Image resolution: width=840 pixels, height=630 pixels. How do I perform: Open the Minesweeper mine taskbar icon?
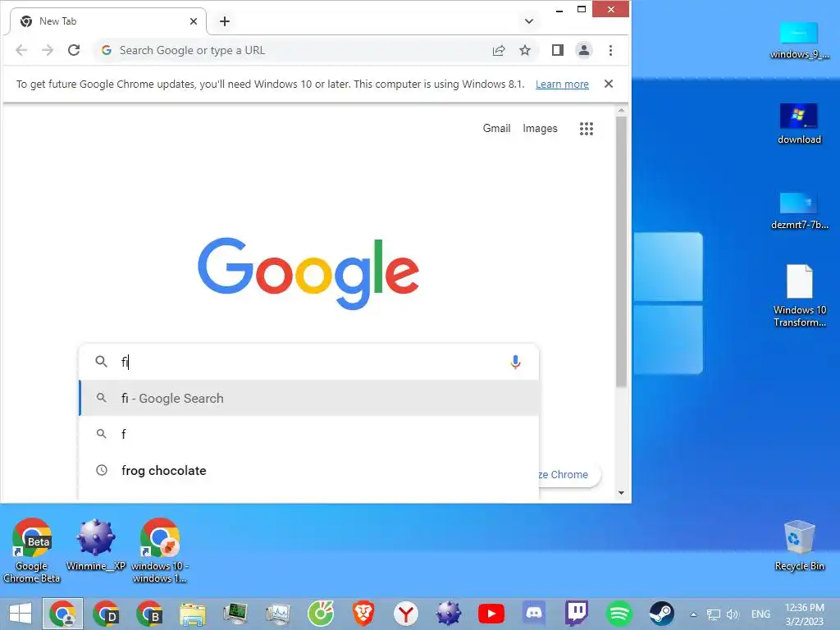pos(449,614)
